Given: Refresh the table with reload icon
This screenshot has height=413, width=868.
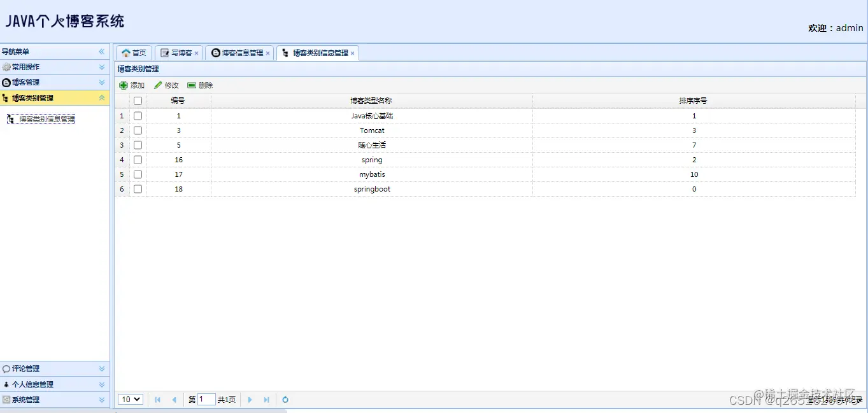Looking at the screenshot, I should pyautogui.click(x=285, y=400).
